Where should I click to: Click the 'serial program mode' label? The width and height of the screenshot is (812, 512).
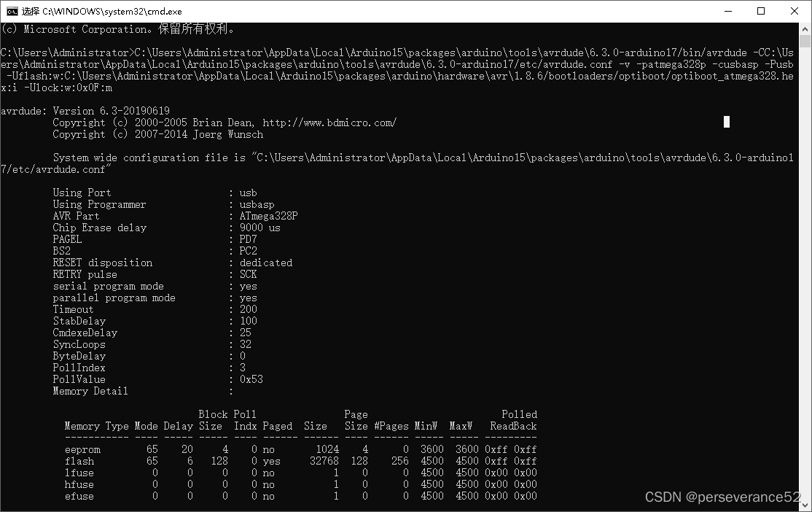click(x=108, y=287)
